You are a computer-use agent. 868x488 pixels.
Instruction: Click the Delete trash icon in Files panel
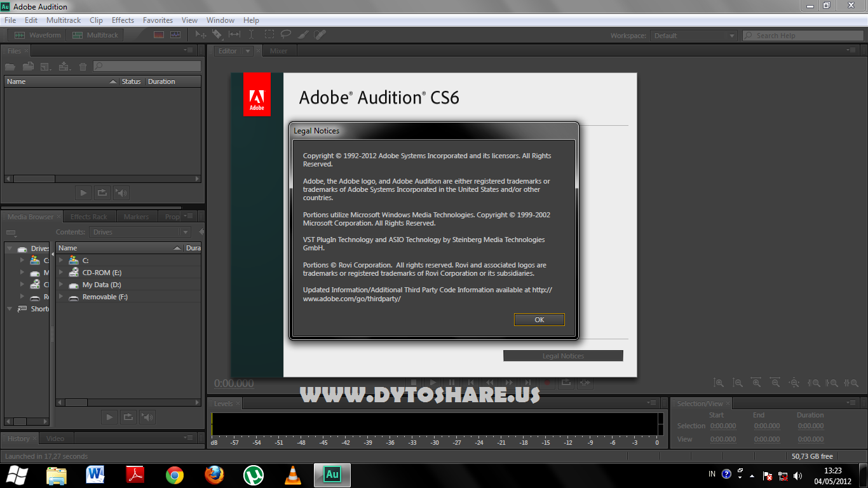click(x=83, y=66)
